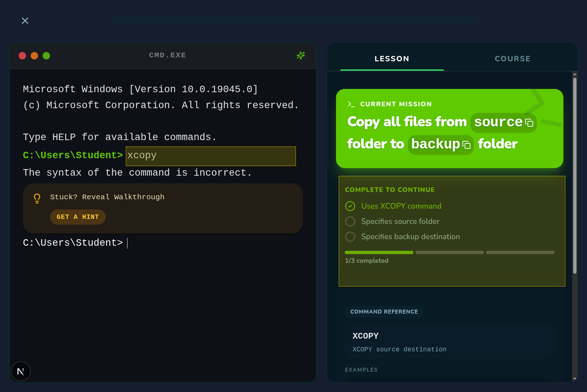
Task: Click the green terminal window dot
Action: coord(46,56)
